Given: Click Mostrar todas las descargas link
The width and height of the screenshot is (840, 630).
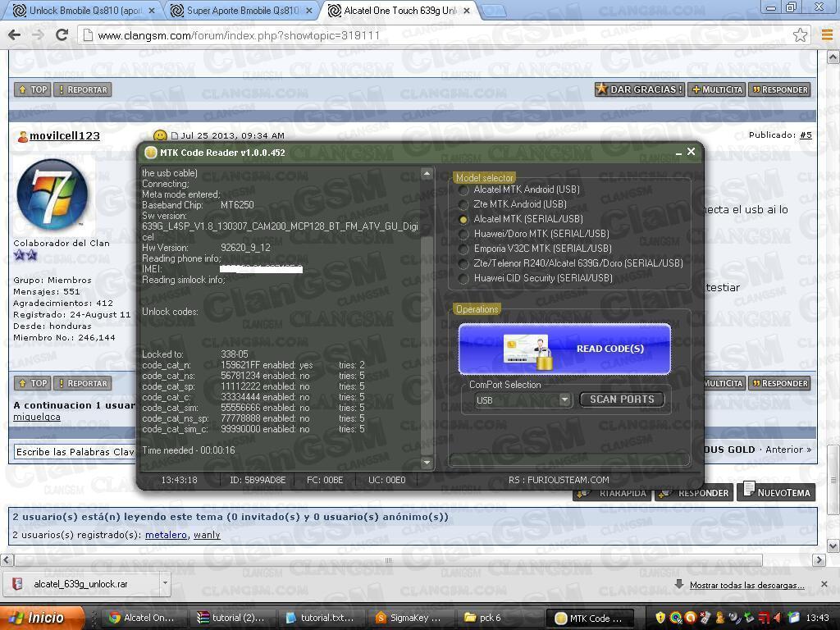Looking at the screenshot, I should [x=746, y=586].
